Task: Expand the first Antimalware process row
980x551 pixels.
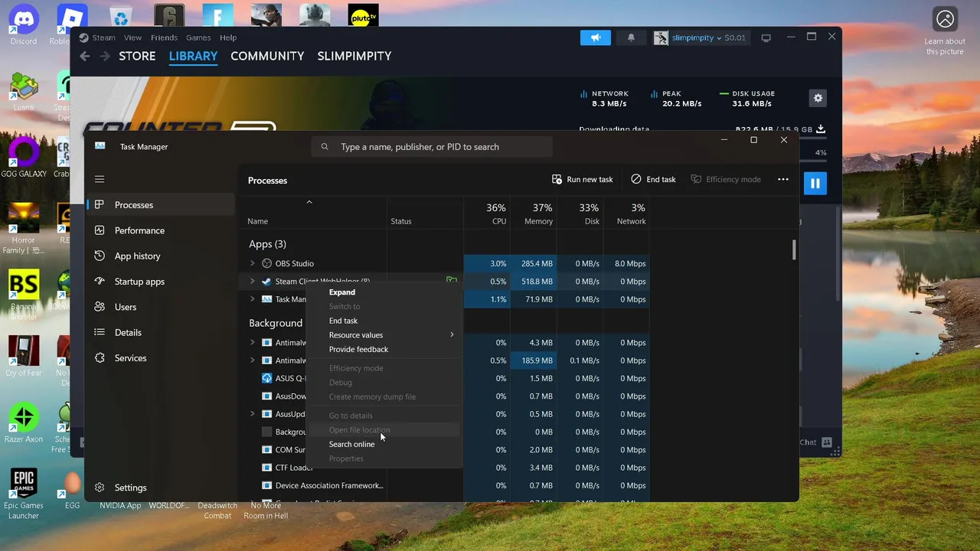Action: tap(252, 343)
